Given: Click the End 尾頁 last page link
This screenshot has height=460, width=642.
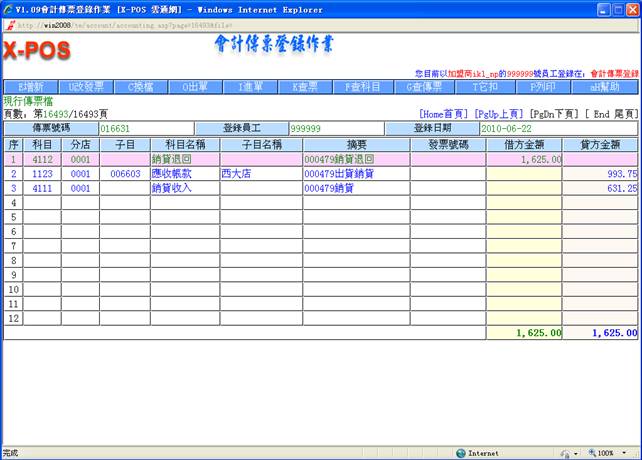Looking at the screenshot, I should tap(610, 114).
